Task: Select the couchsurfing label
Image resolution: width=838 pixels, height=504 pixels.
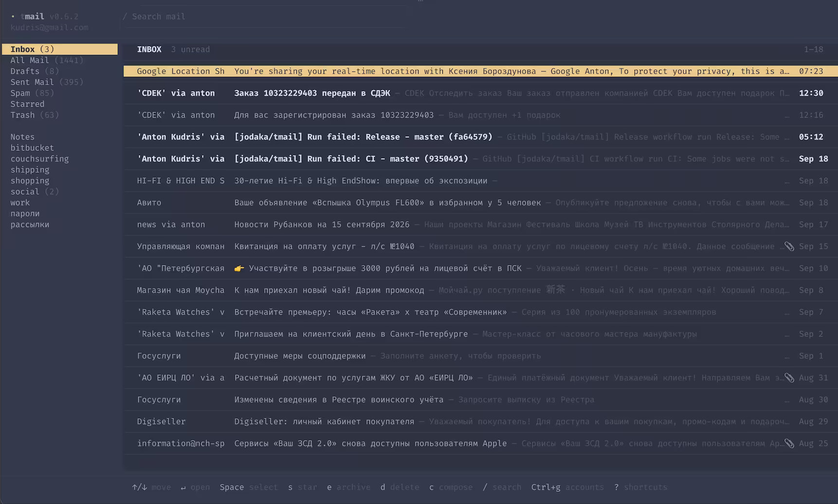Action: [x=60, y=159]
